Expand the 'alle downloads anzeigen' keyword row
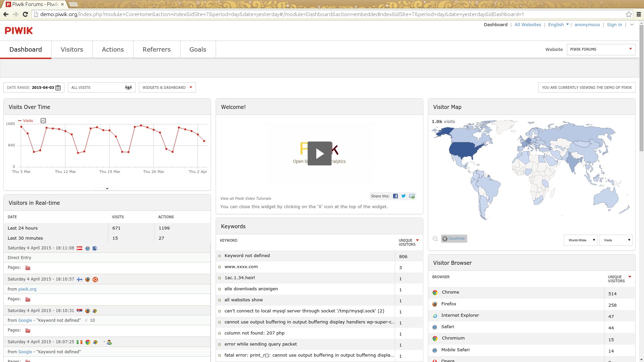This screenshot has width=644, height=362. (219, 289)
